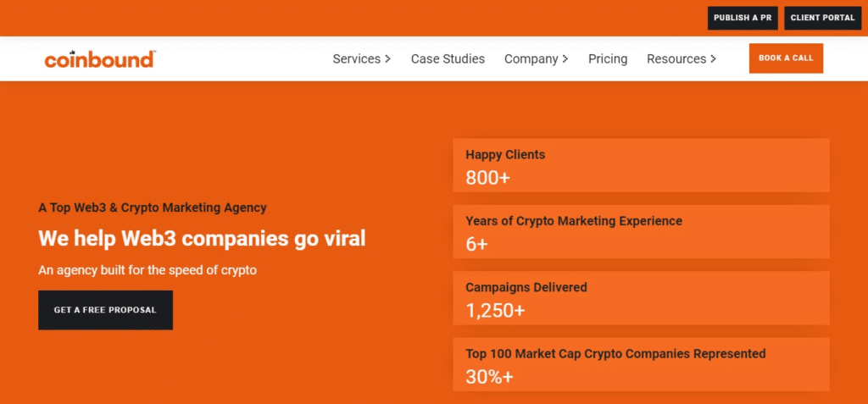Click the coinbound logo

click(x=99, y=59)
